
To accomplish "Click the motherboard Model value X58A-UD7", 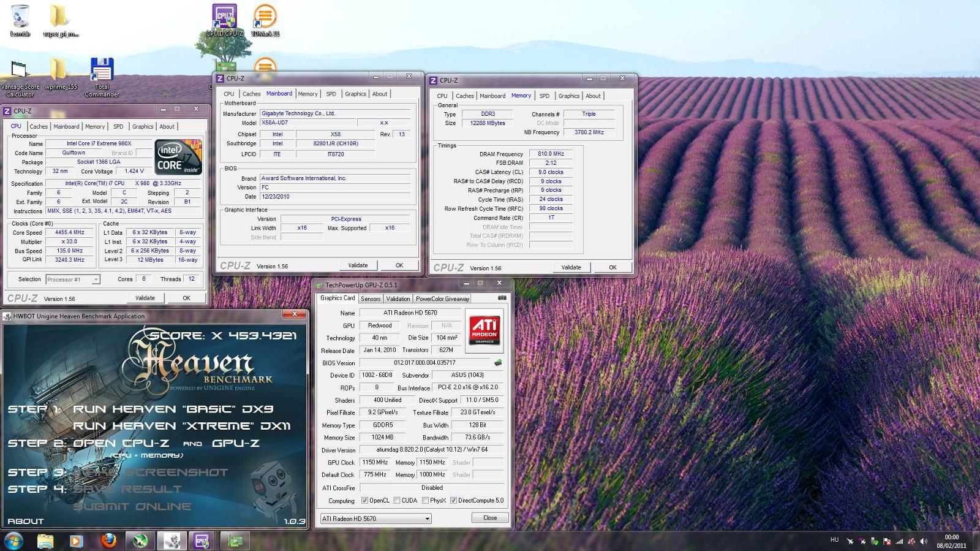I will coord(307,123).
